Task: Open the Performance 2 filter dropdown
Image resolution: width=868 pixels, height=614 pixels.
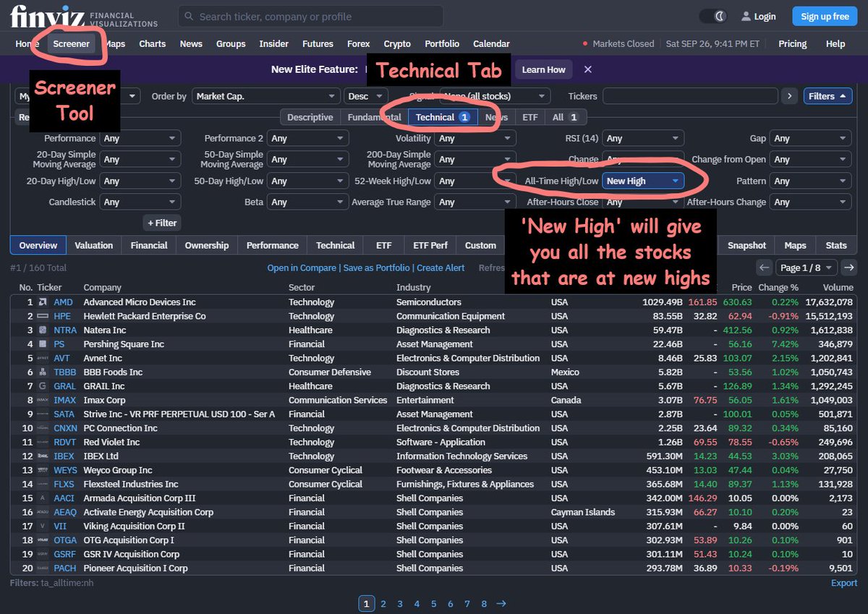Action: tap(307, 138)
